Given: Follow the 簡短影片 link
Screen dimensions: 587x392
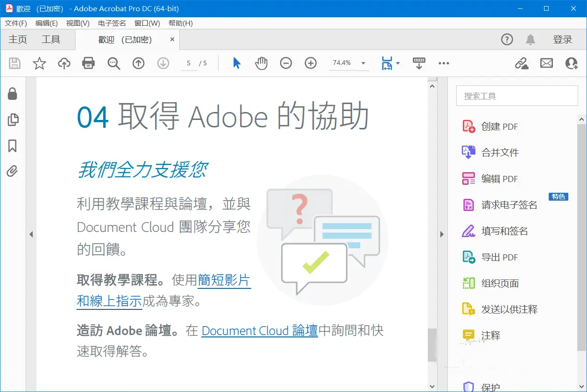Looking at the screenshot, I should point(224,280).
